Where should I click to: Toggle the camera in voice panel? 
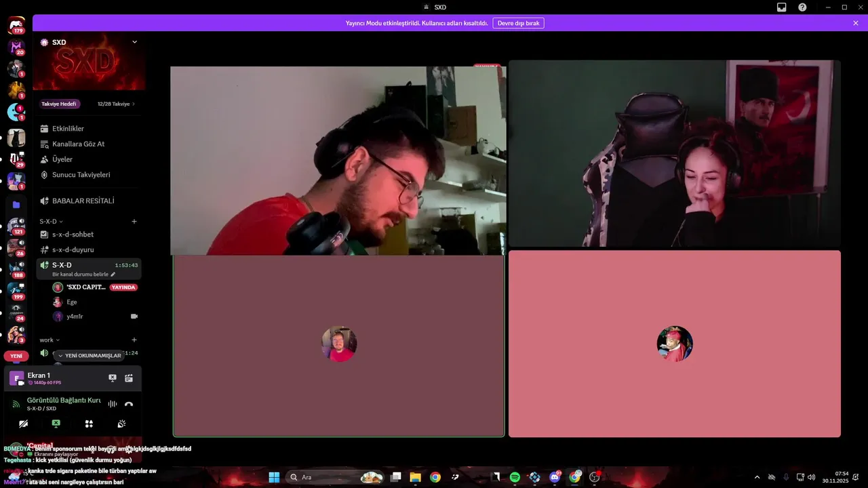pyautogui.click(x=24, y=424)
